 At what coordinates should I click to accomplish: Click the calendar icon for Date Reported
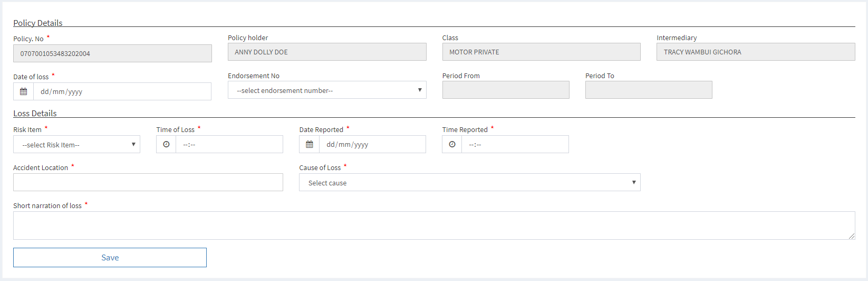(x=310, y=144)
